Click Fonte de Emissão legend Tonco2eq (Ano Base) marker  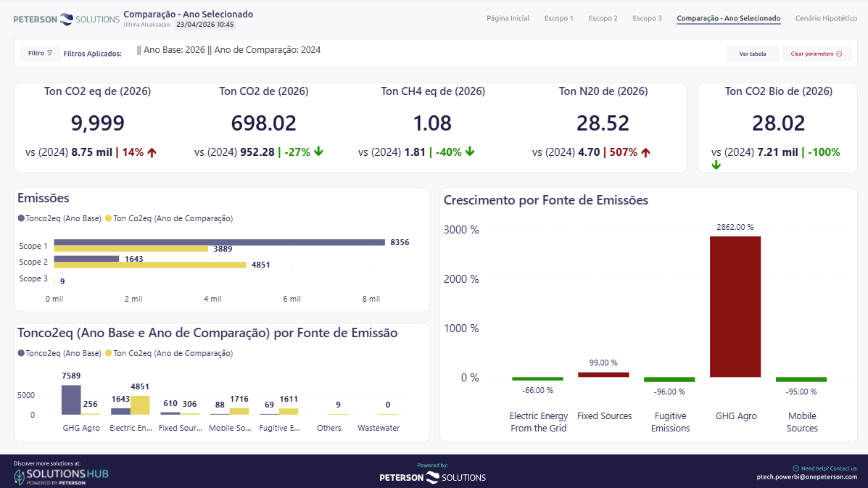tap(21, 353)
